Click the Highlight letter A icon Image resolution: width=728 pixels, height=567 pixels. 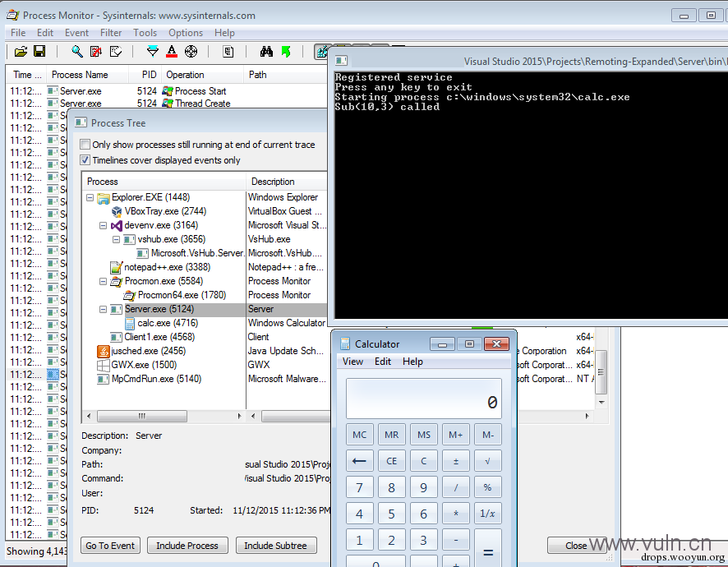[172, 51]
